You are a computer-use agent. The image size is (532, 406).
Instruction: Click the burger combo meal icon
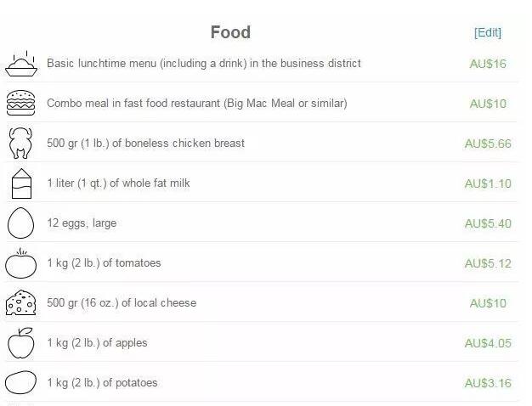[x=21, y=104]
